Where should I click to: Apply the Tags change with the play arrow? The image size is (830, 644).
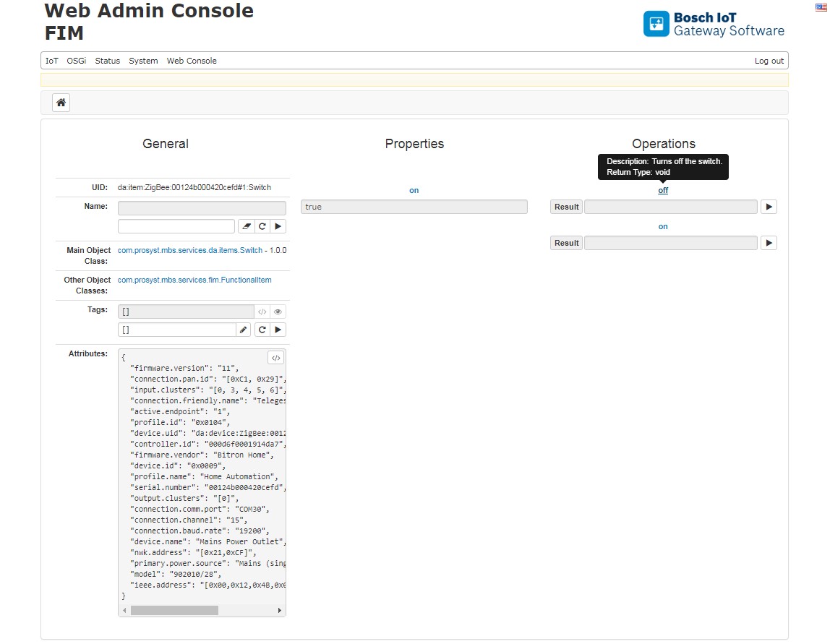[278, 329]
